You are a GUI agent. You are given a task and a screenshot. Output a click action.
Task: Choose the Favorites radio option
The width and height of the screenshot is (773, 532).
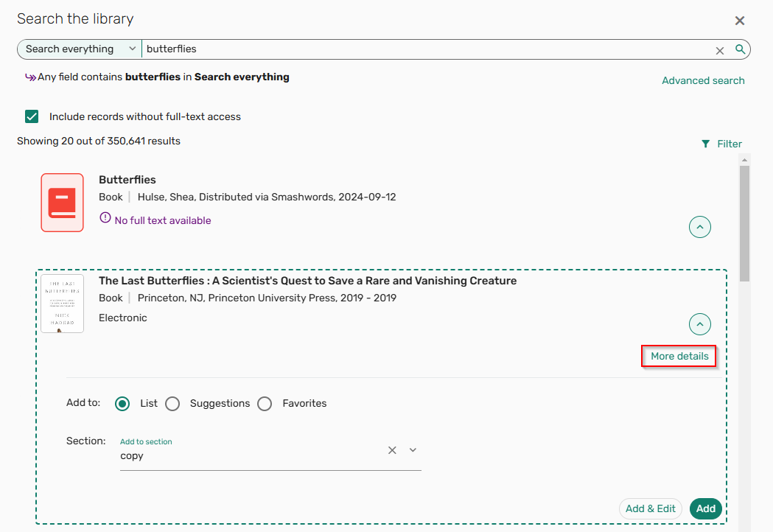[265, 404]
